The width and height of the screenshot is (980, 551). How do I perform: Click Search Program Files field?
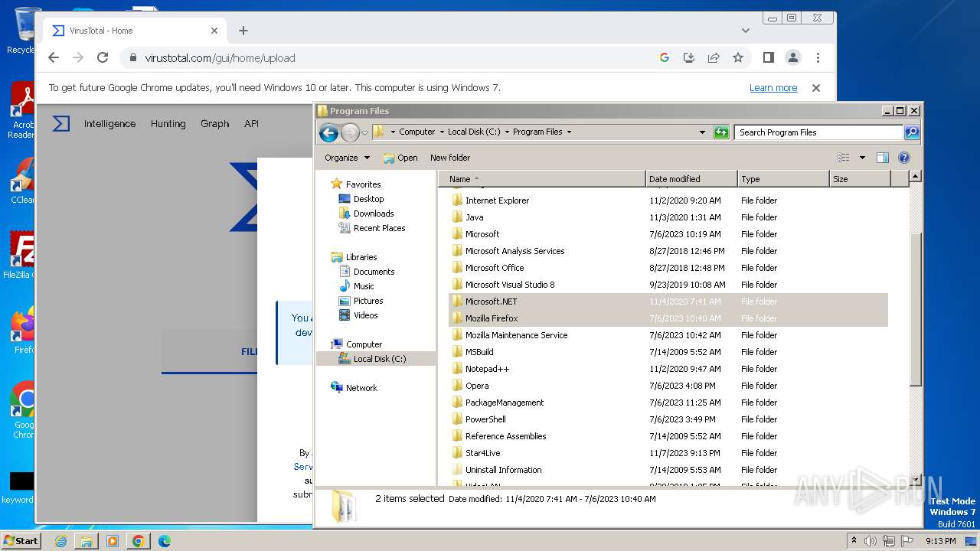(818, 132)
